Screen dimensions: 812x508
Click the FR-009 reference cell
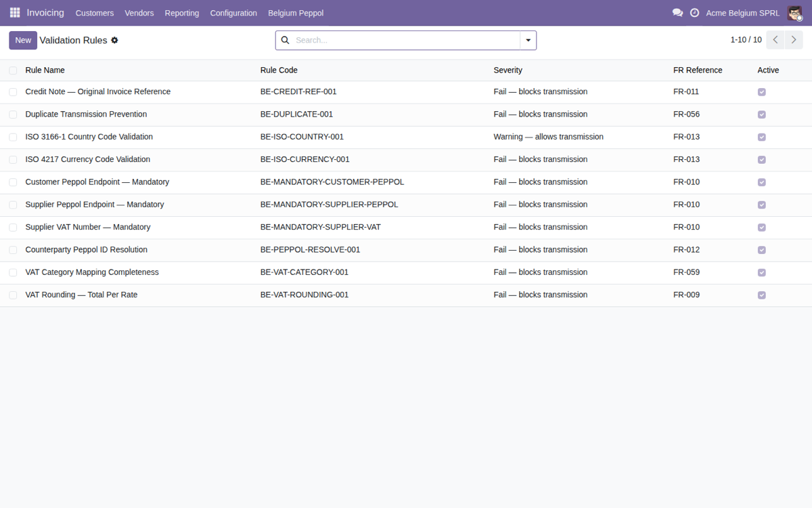pyautogui.click(x=686, y=295)
